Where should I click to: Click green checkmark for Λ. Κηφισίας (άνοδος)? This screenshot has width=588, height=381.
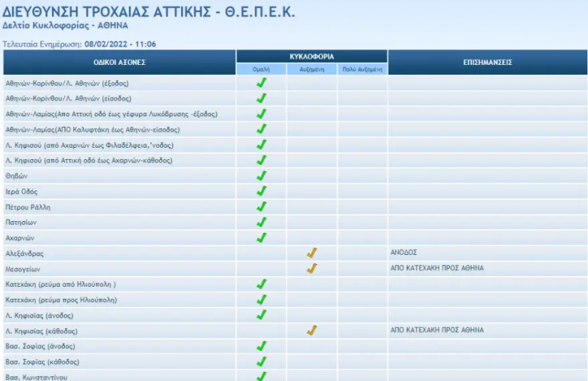point(261,315)
